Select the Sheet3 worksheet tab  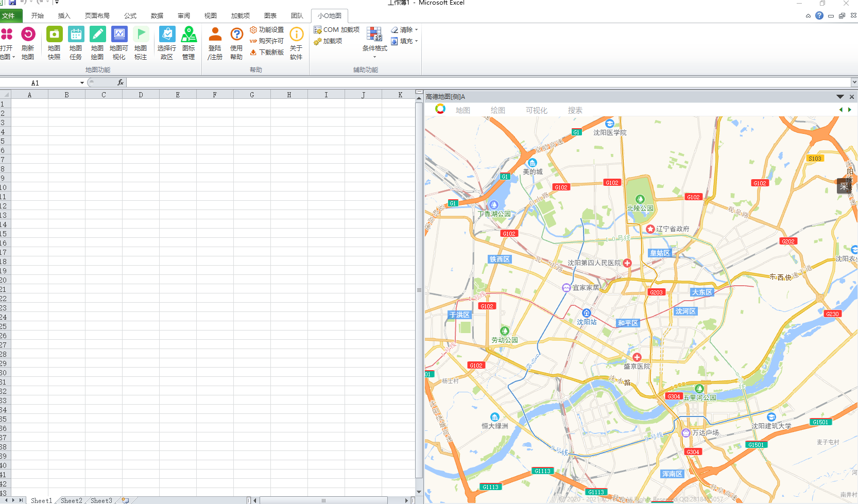click(x=101, y=500)
